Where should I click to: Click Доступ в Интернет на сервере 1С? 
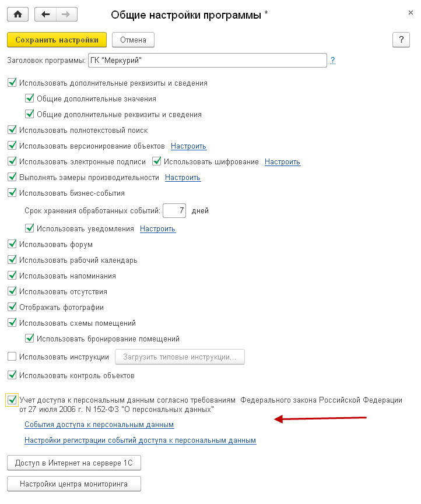point(74,463)
